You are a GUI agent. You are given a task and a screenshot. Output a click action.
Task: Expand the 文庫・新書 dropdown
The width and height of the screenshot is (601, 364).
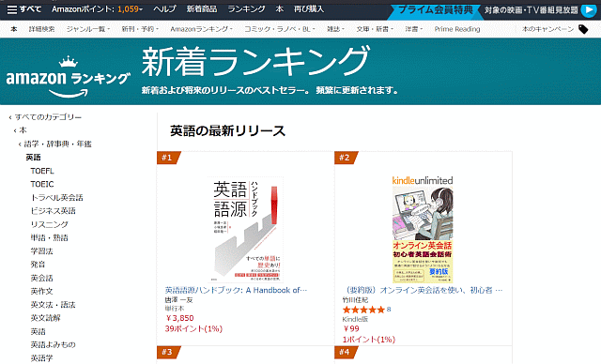tap(375, 29)
